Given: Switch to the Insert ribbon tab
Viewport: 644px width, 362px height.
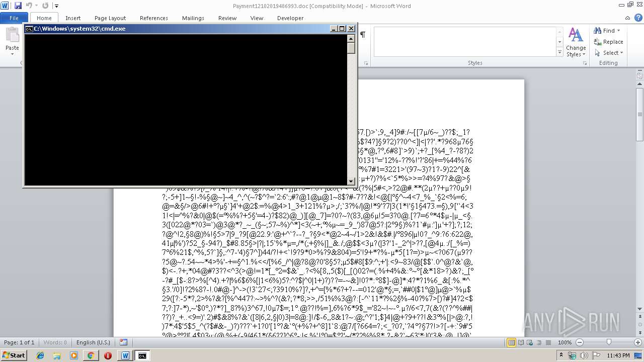Looking at the screenshot, I should (73, 18).
